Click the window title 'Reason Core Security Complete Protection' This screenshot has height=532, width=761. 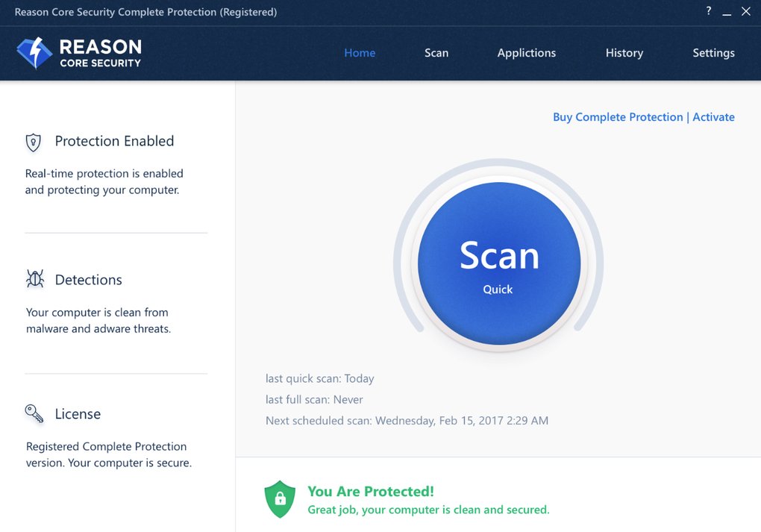point(145,12)
